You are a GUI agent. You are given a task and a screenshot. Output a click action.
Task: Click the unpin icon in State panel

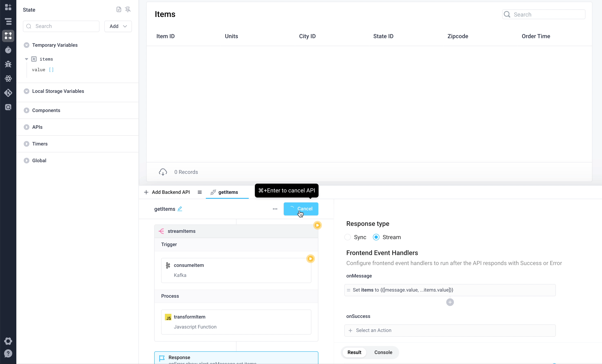click(128, 10)
